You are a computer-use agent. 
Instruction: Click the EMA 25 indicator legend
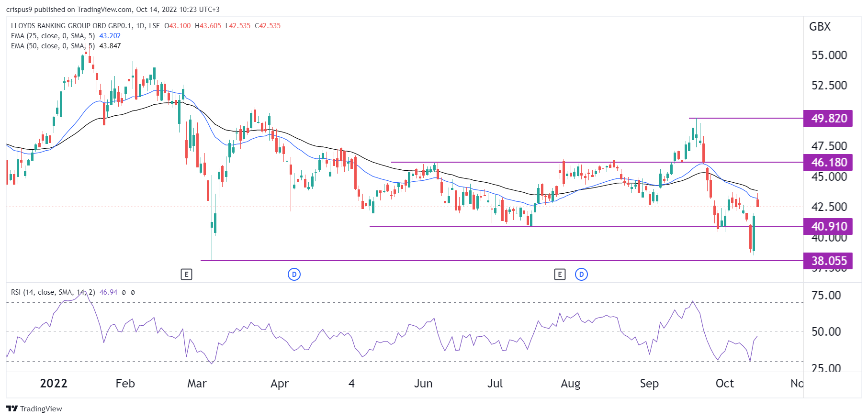pyautogui.click(x=53, y=36)
